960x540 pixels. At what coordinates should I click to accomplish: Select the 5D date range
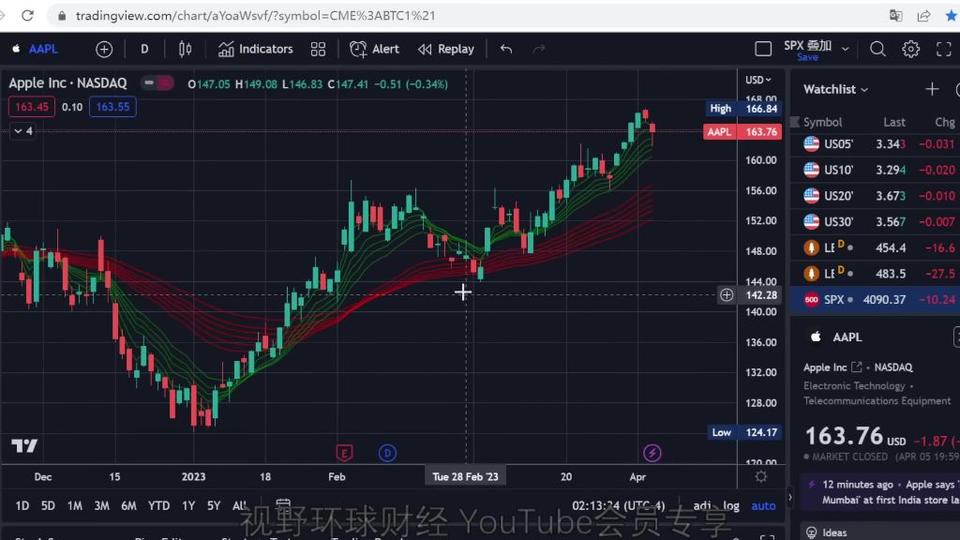tap(48, 506)
